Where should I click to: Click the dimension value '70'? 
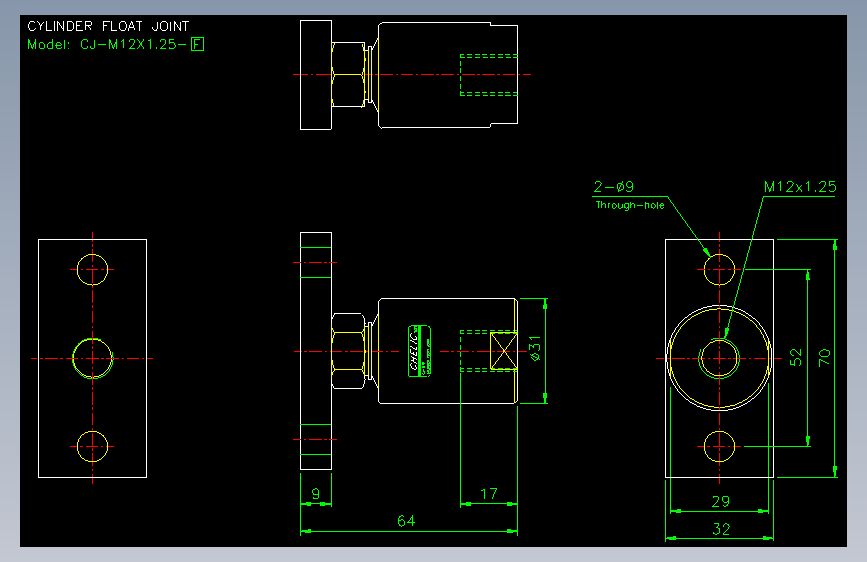click(824, 357)
